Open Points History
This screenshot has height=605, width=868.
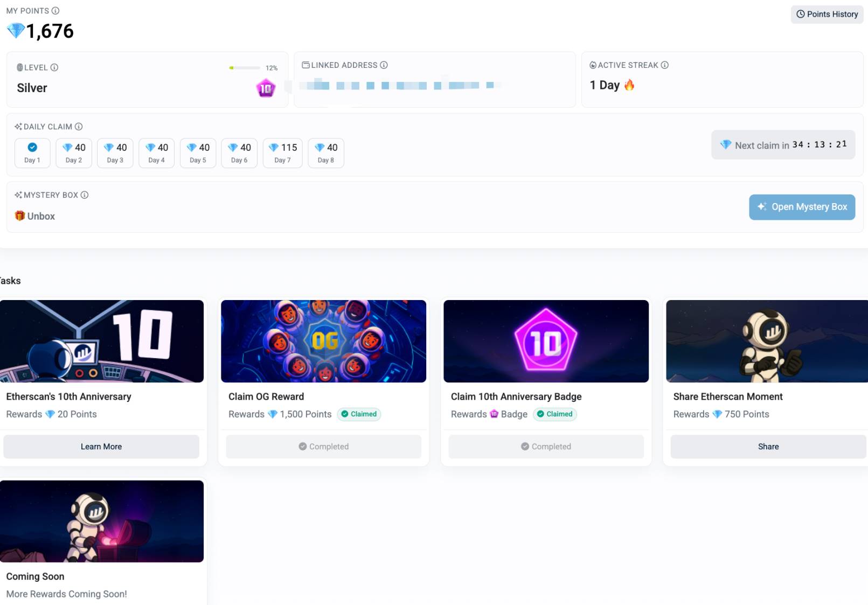click(827, 15)
